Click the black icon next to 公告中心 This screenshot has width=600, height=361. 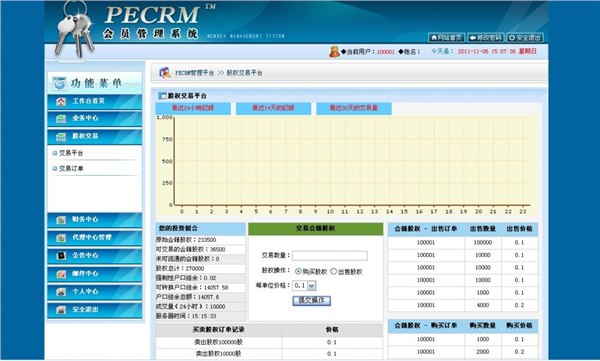tap(61, 256)
